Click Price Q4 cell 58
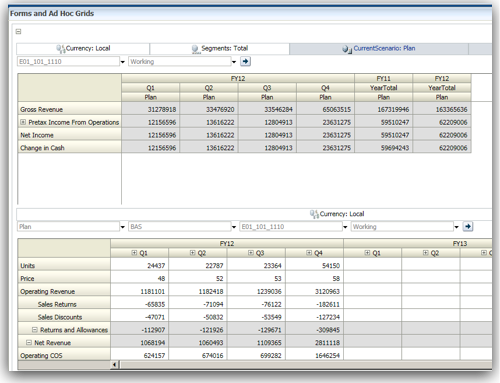 tap(314, 278)
